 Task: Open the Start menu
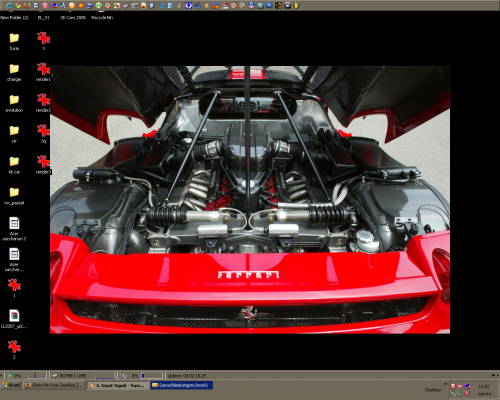coord(11,385)
